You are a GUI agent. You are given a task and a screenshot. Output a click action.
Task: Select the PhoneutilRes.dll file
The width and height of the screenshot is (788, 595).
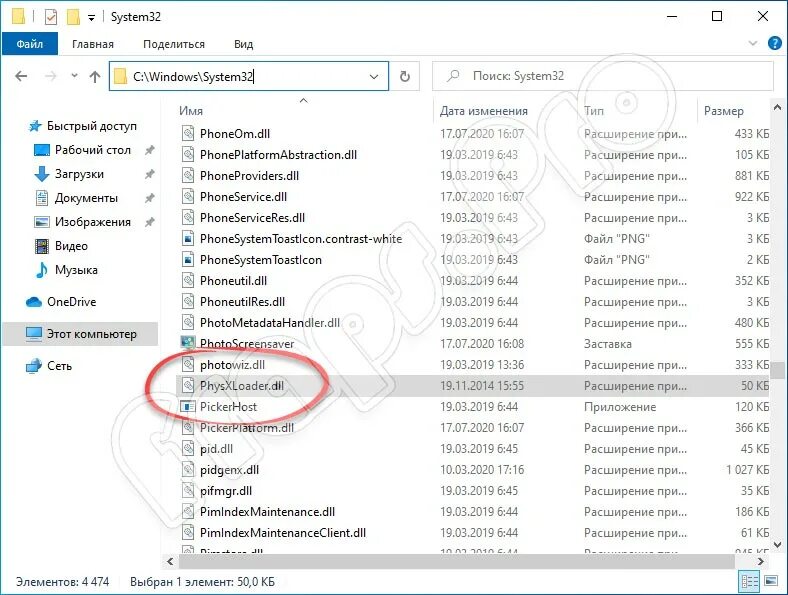click(242, 302)
